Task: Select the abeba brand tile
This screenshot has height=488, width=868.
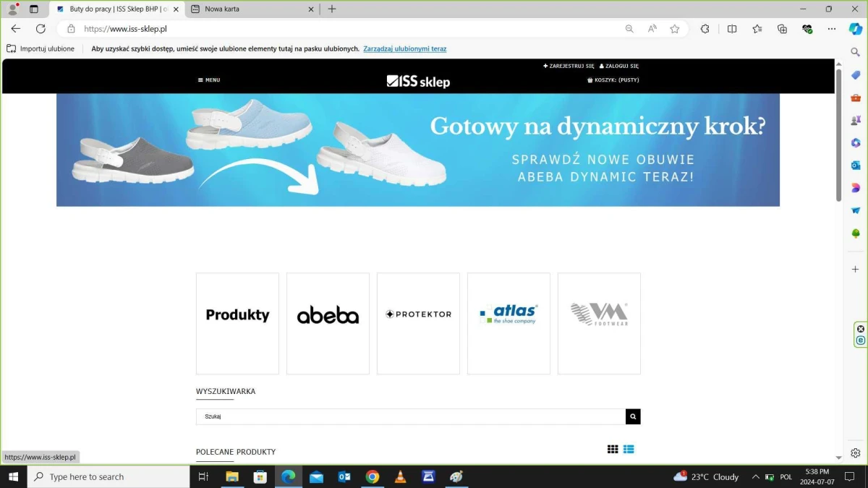Action: point(328,323)
